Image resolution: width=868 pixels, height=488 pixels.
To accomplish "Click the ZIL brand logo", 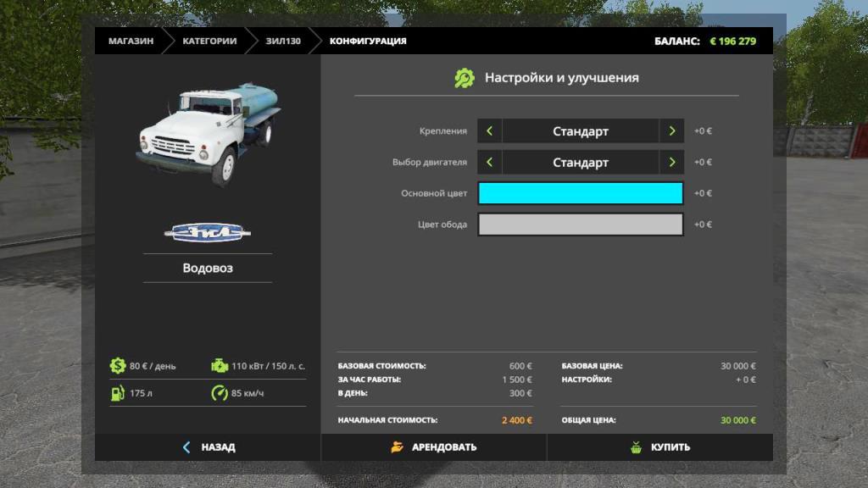I will [208, 232].
